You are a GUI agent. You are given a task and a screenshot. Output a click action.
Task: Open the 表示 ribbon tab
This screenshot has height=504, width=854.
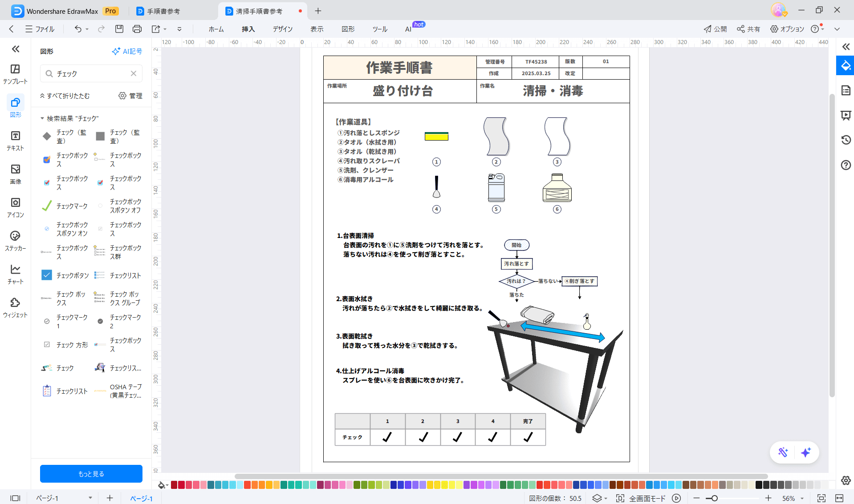coord(317,29)
